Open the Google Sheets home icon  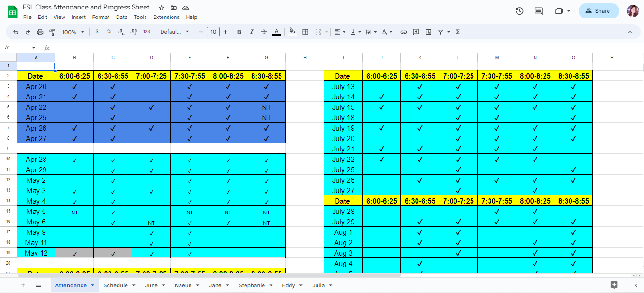12,11
